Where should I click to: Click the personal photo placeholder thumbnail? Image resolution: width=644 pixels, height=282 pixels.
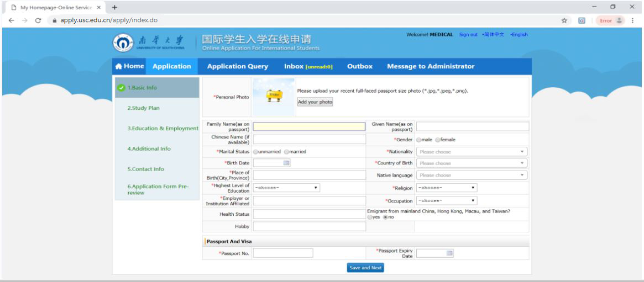[x=274, y=96]
